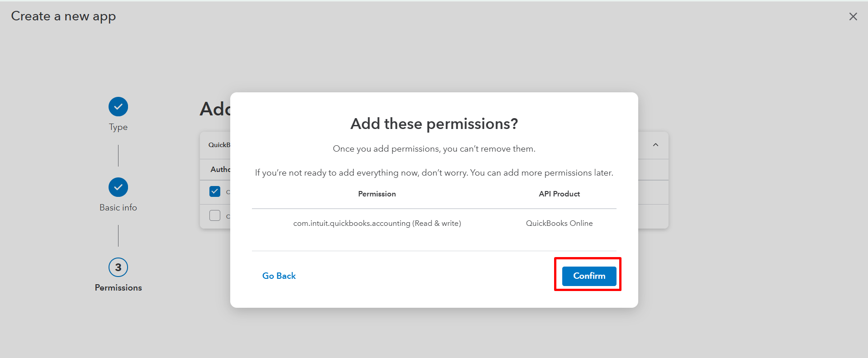Click the Create a new app title
This screenshot has width=868, height=358.
(x=63, y=17)
